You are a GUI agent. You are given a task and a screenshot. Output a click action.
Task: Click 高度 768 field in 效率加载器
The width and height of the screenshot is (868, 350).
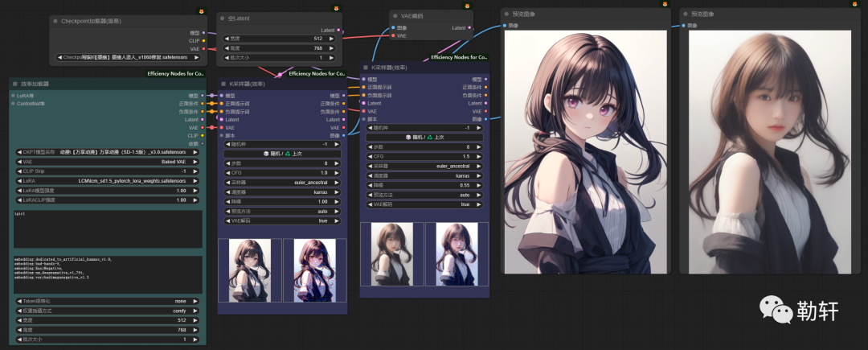[x=108, y=330]
